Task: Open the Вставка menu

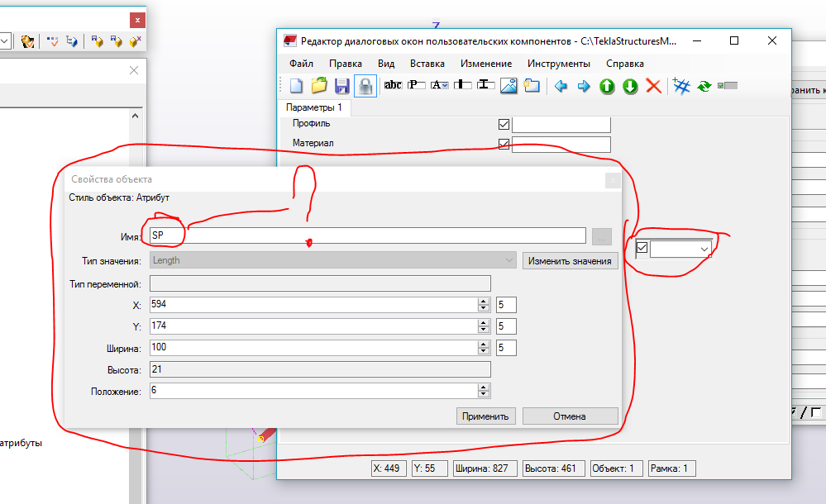Action: [x=427, y=64]
